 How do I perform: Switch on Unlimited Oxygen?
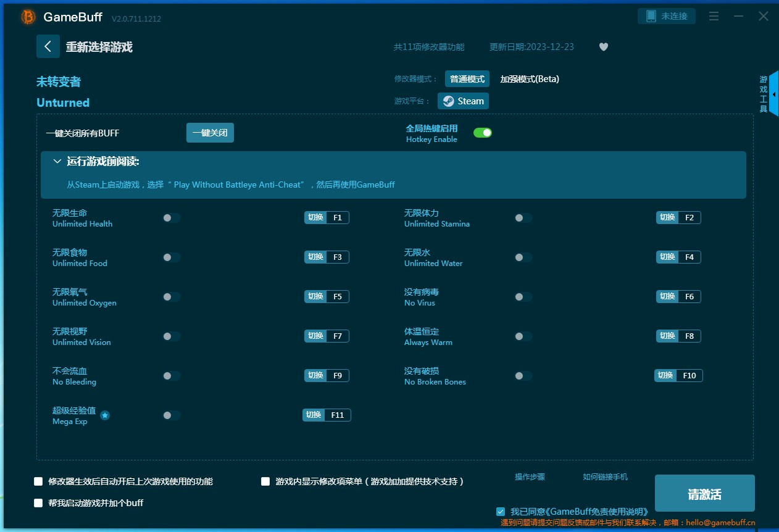pyautogui.click(x=172, y=297)
